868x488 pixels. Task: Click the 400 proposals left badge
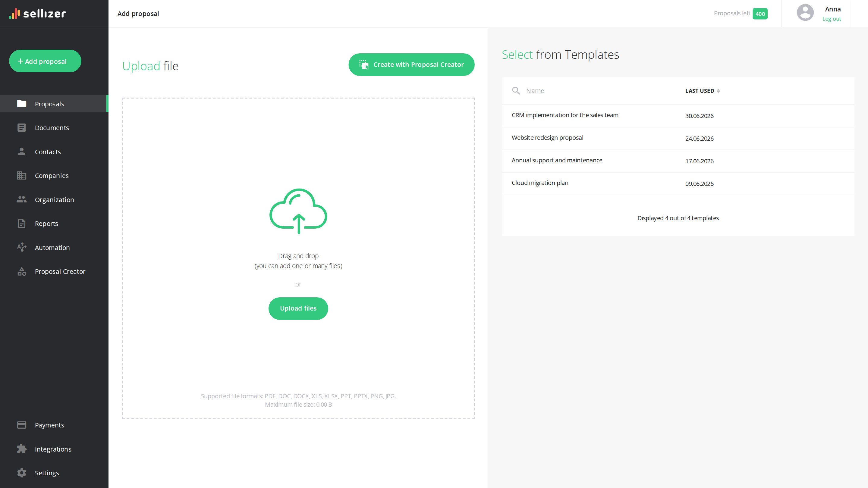[x=760, y=14]
